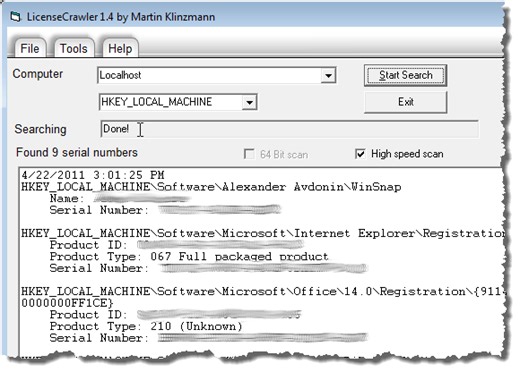Screen dimensions: 520x372
Task: Click the Internet Explorer 'Product ID:' line
Action: pyautogui.click(x=176, y=245)
